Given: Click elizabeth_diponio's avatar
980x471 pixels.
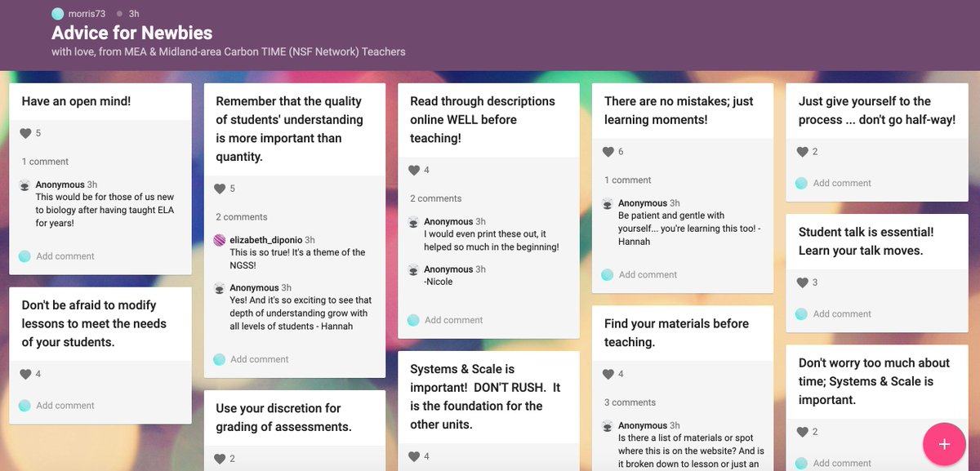Looking at the screenshot, I should [x=220, y=241].
